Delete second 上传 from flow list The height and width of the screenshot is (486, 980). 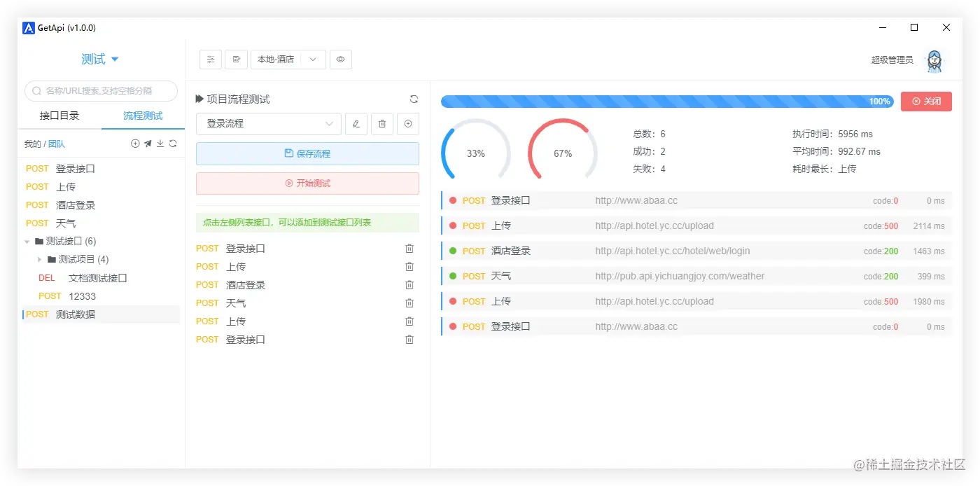tap(409, 321)
